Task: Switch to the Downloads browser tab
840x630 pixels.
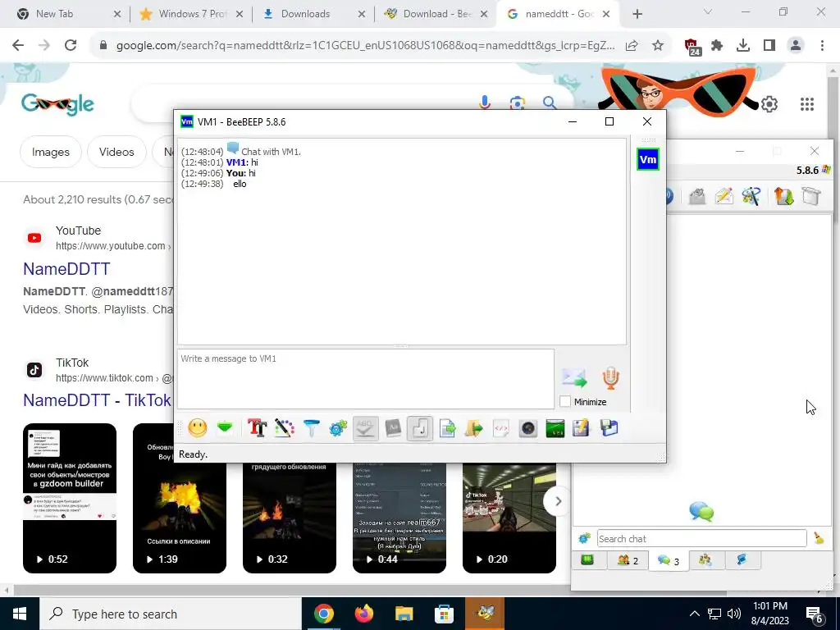Action: (313, 14)
